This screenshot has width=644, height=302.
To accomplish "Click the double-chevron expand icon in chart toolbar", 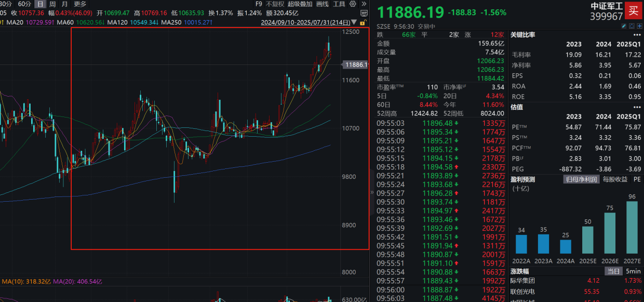I will 363,4.
